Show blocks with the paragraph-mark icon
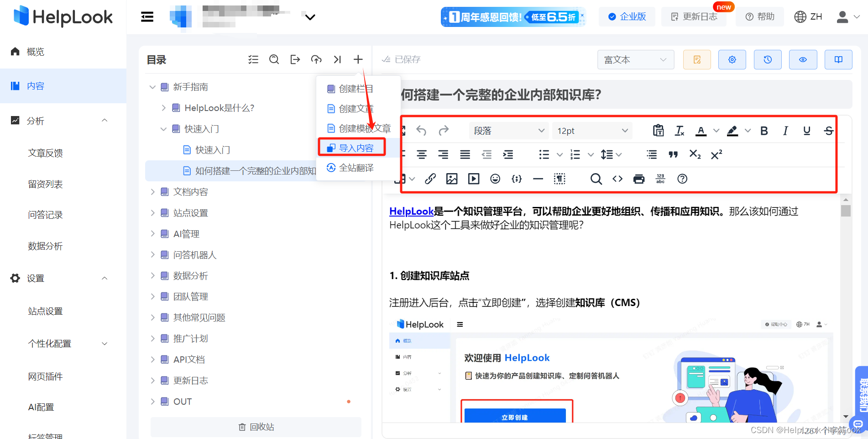868x439 pixels. (x=559, y=179)
